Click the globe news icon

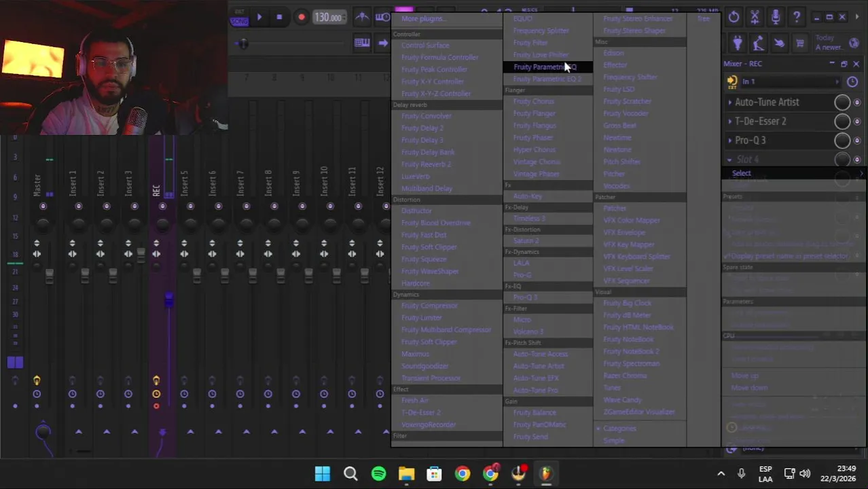coord(854,43)
